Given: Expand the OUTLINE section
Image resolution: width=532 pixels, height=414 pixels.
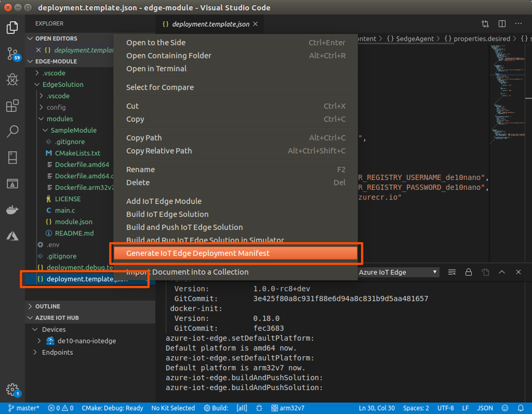Looking at the screenshot, I should pyautogui.click(x=47, y=306).
